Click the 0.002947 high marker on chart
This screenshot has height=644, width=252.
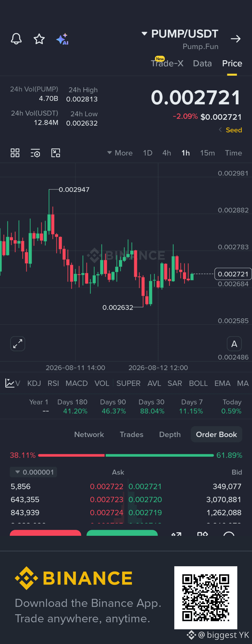click(74, 189)
